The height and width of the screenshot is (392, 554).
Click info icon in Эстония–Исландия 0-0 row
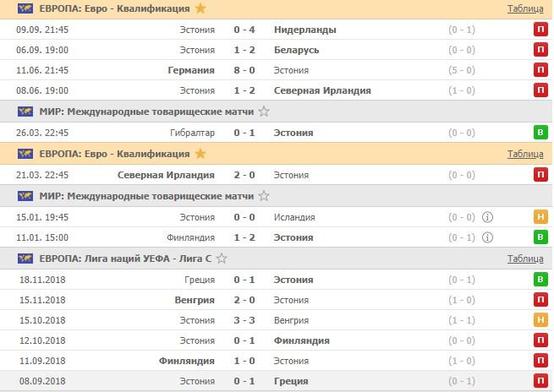click(x=487, y=217)
